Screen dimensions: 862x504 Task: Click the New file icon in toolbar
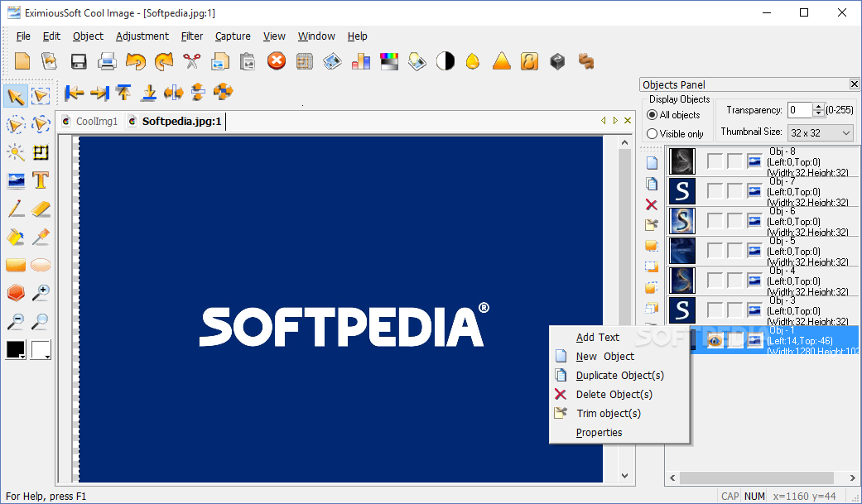point(22,60)
